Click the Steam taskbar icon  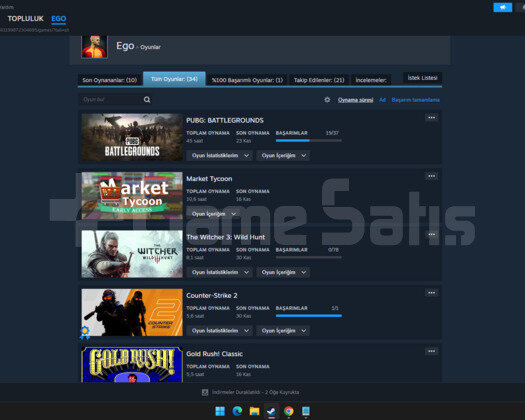point(272,411)
